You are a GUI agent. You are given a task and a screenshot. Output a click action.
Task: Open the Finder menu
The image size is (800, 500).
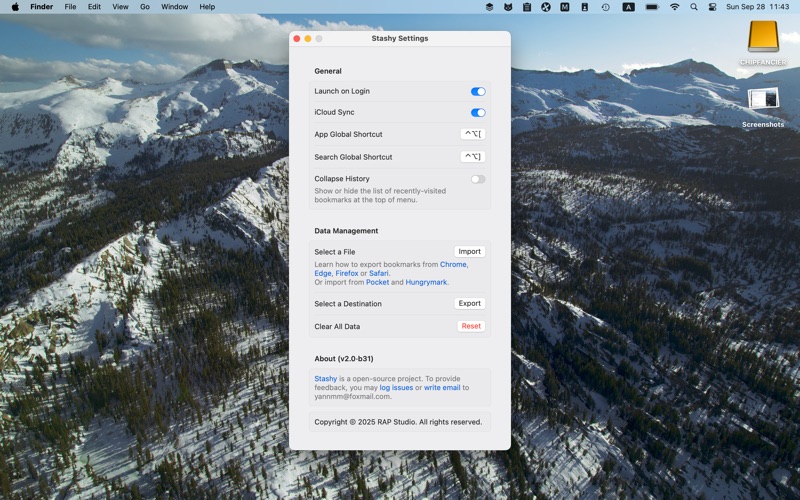coord(41,7)
